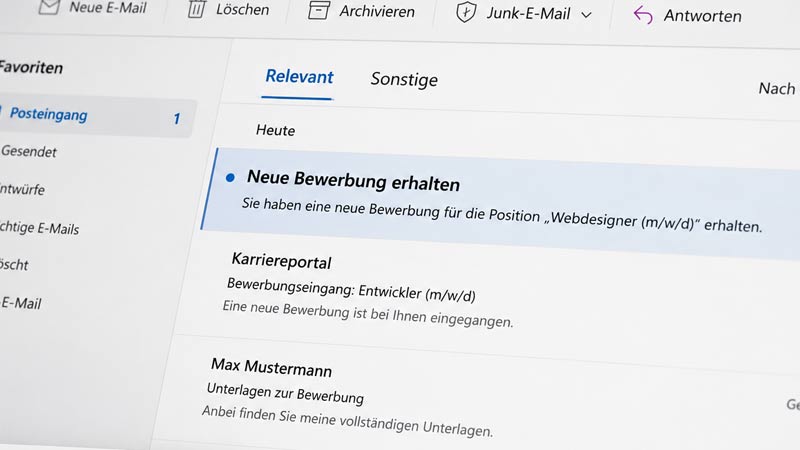
Task: Archive message with Archivieren label
Action: click(377, 11)
